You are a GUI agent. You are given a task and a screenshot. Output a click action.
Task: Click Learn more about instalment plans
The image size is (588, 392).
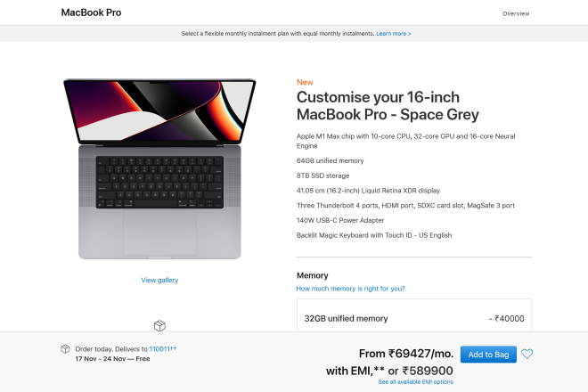[x=393, y=34]
